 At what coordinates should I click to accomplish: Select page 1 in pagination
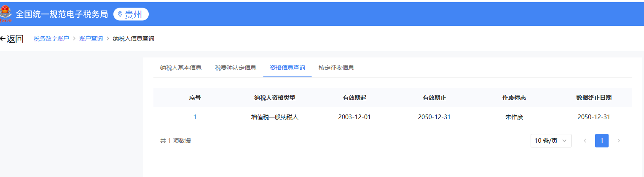601,141
